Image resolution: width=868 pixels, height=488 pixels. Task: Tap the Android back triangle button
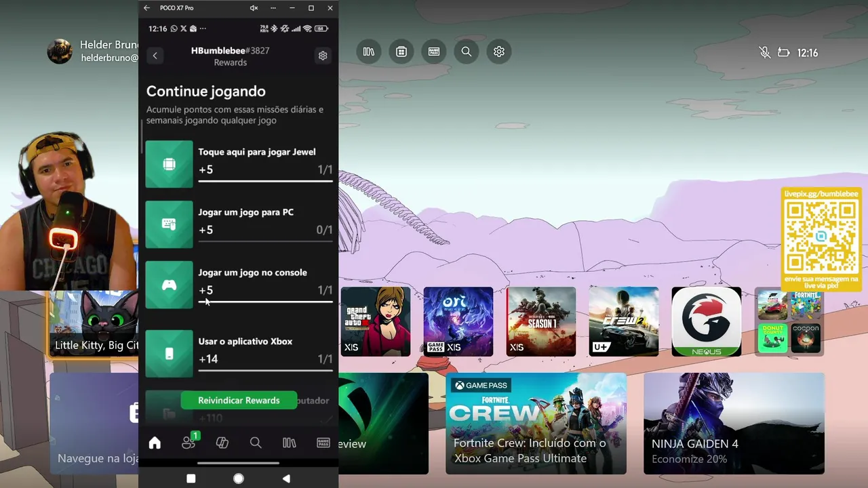[x=286, y=479]
